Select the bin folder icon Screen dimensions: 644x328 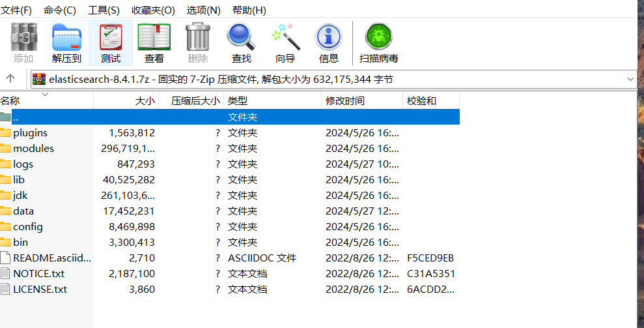[x=5, y=242]
